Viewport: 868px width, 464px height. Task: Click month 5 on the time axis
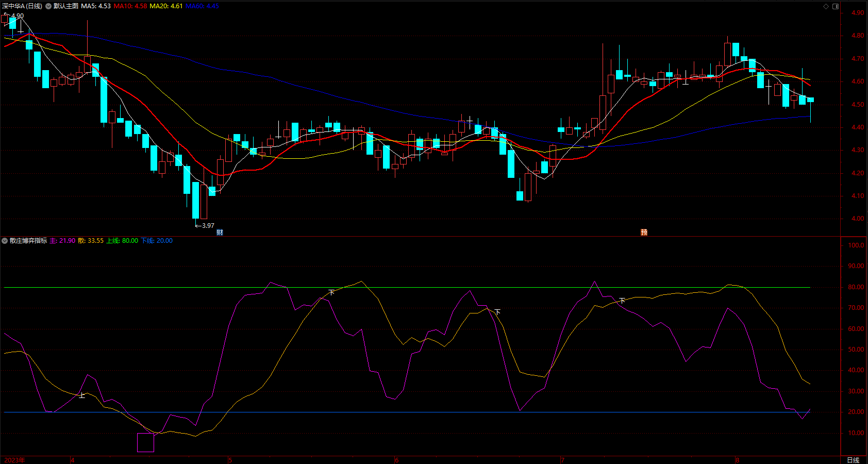point(230,460)
